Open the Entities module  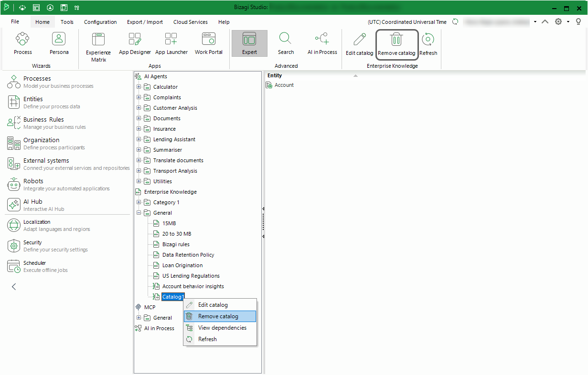coord(44,102)
